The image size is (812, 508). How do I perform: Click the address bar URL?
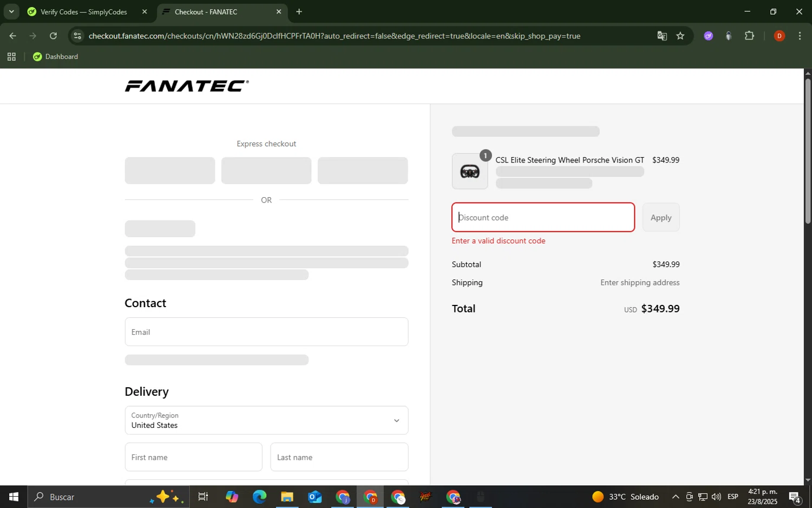coord(334,36)
